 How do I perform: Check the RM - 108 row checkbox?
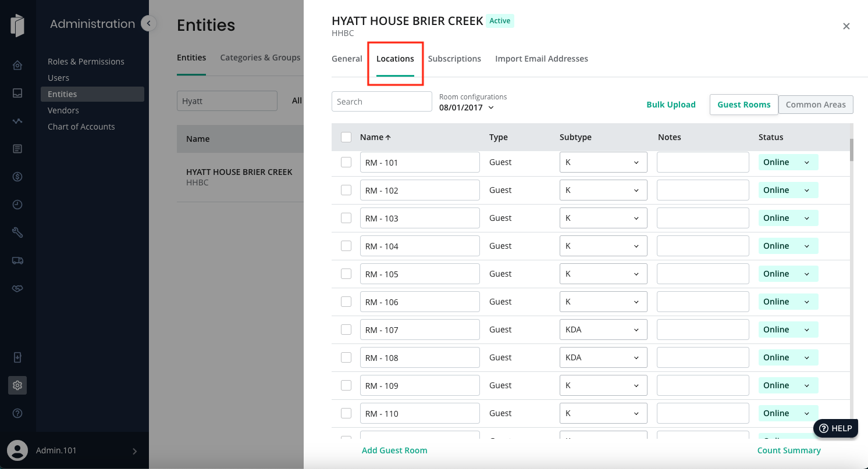pos(346,357)
